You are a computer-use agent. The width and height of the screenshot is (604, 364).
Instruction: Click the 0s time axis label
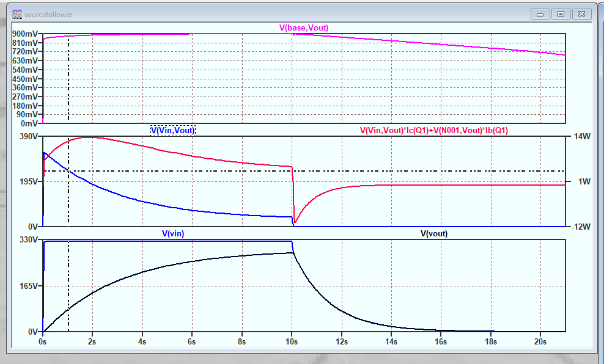coord(42,341)
